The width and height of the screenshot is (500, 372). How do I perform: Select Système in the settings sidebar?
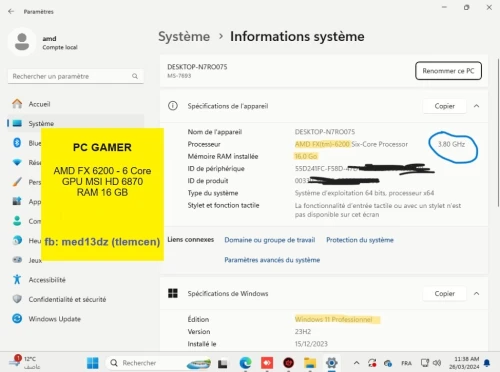76,123
